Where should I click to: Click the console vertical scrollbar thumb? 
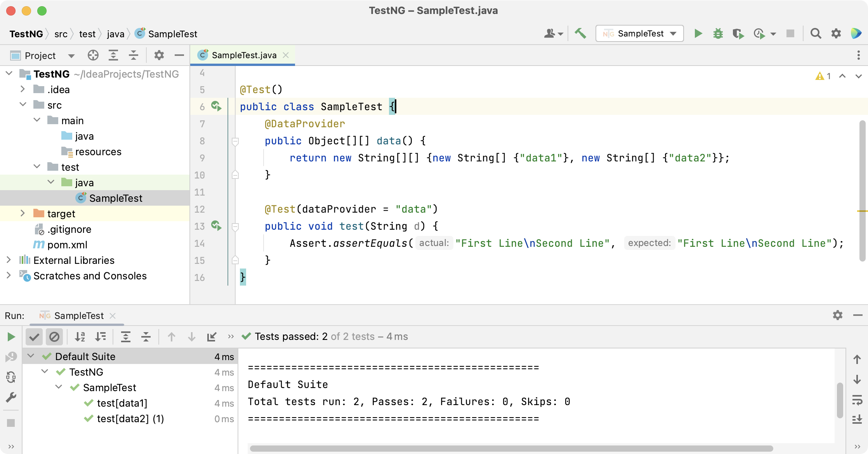[x=840, y=400]
